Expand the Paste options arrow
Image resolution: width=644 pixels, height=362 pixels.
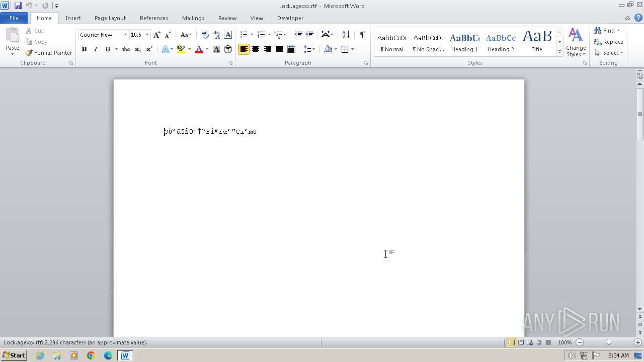(12, 54)
